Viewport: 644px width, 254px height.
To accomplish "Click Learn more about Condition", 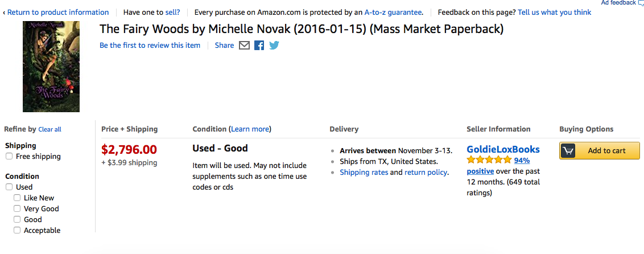I will pos(250,129).
